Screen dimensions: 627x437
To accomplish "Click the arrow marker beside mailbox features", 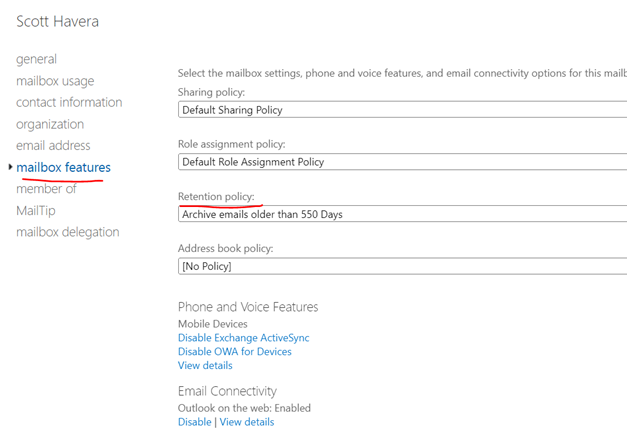I will [x=10, y=167].
